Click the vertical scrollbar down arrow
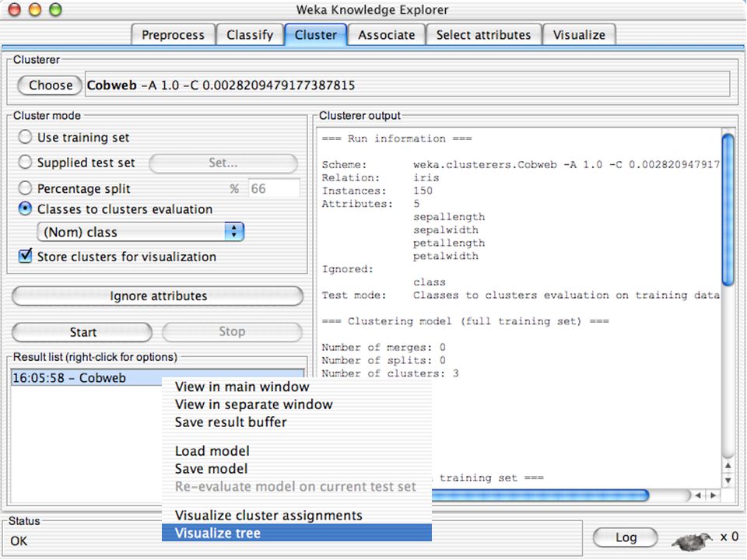 coord(728,481)
